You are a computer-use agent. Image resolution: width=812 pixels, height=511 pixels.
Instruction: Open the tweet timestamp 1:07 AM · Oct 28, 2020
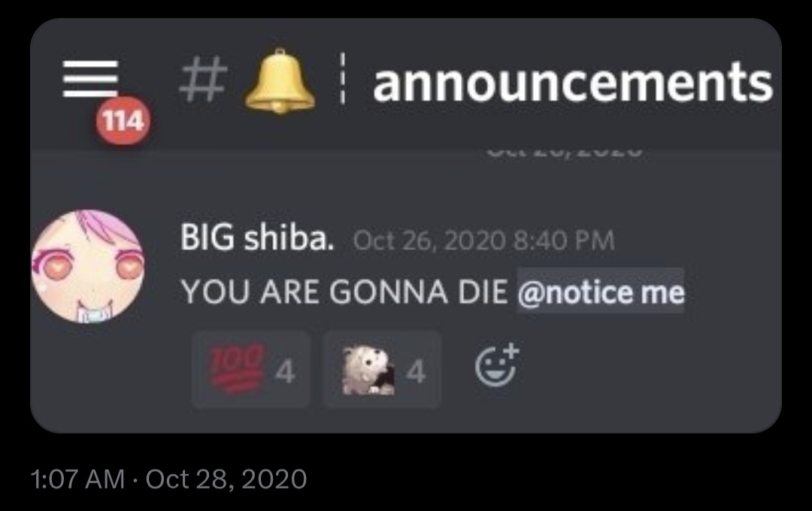169,479
